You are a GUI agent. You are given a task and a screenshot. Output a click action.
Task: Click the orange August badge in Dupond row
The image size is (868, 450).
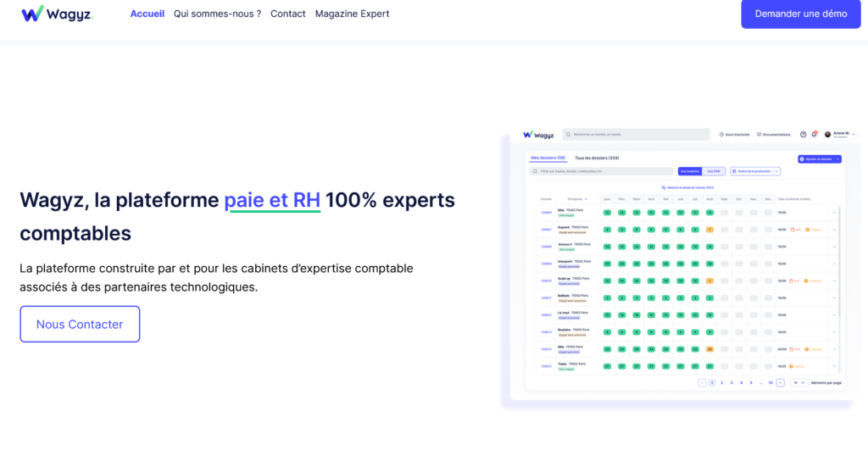click(x=709, y=230)
